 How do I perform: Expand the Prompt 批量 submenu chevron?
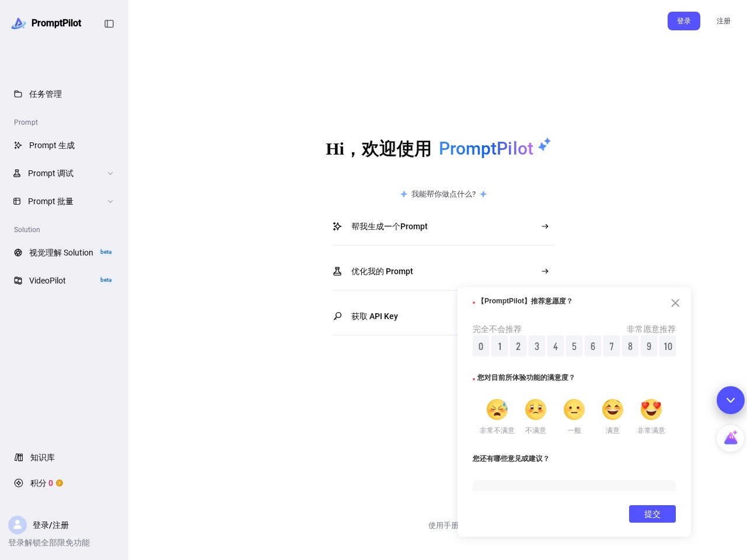(110, 201)
